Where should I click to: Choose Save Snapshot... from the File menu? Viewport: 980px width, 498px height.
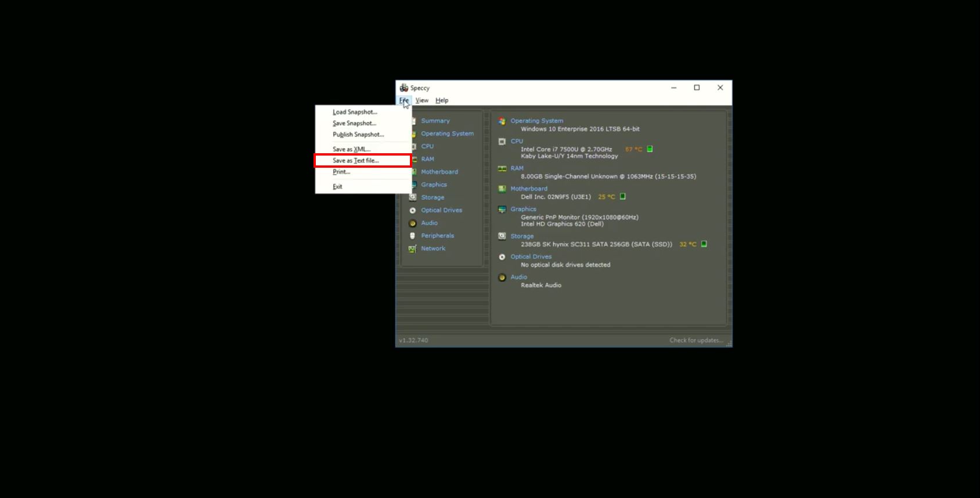[x=363, y=123]
